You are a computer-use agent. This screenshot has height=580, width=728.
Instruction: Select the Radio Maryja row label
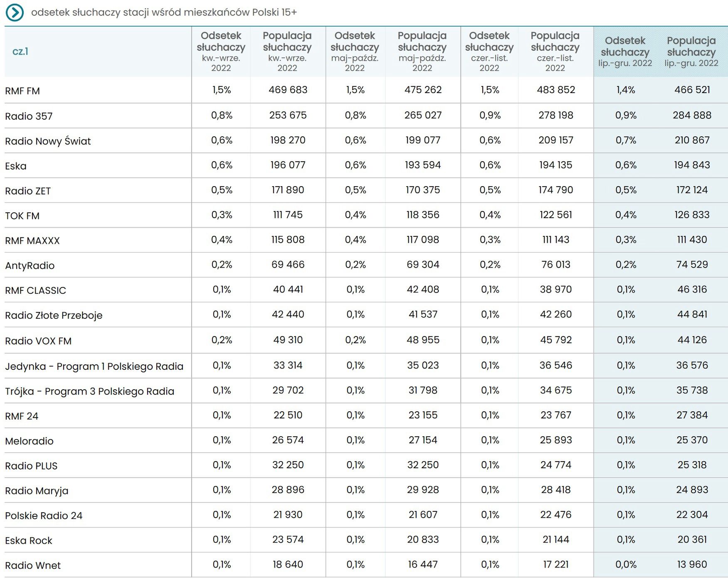coord(37,491)
